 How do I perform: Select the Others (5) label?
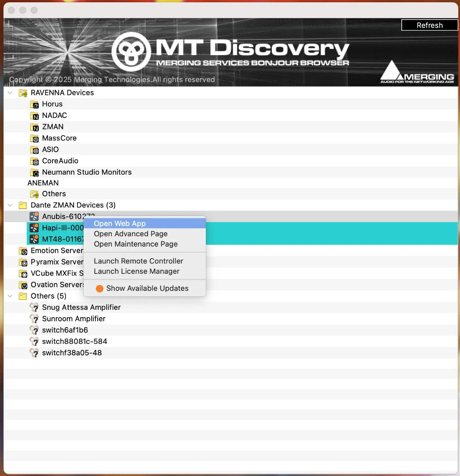coord(48,296)
